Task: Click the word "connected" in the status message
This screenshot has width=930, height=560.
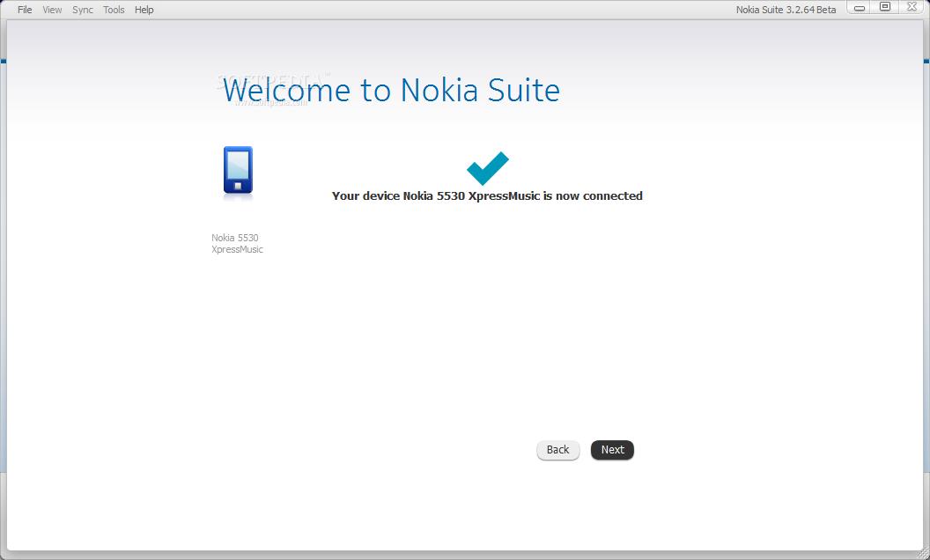Action: (613, 196)
